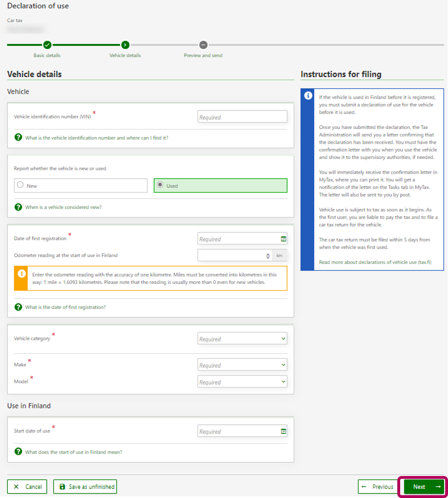Open the Model dropdown list
This screenshot has height=498, width=448.
pos(243,382)
